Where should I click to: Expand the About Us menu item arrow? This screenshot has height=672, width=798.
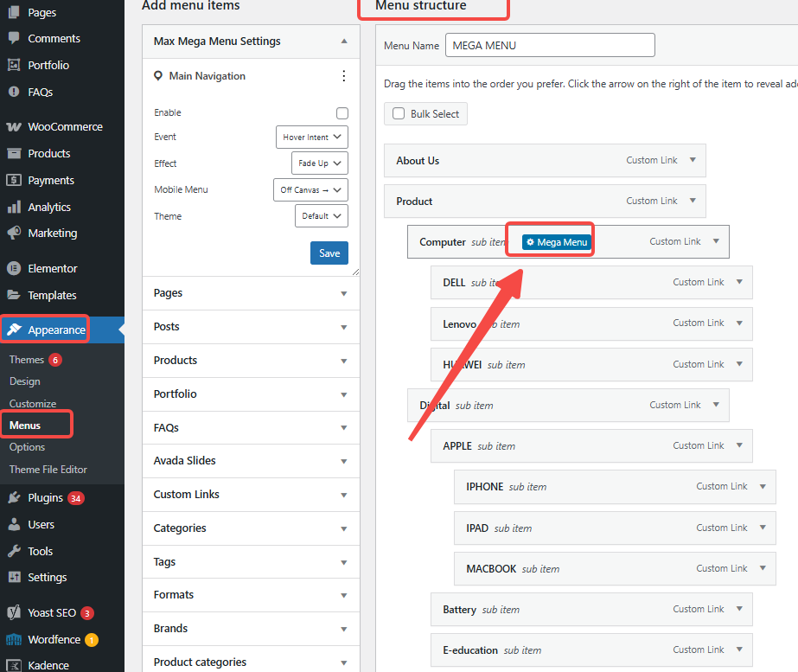(693, 160)
